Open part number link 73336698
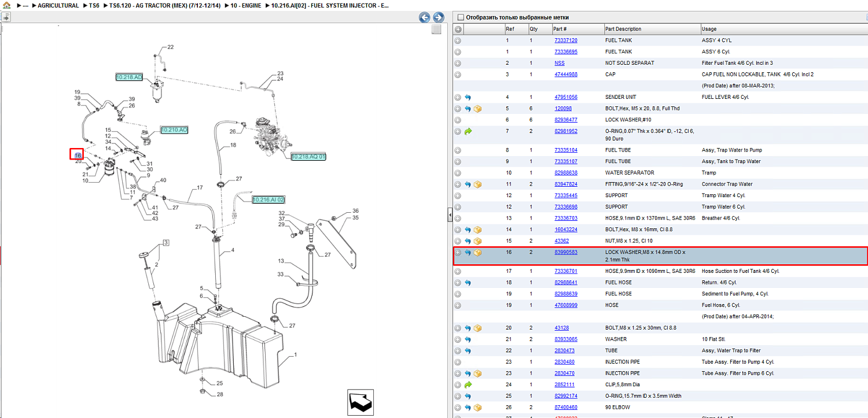The height and width of the screenshot is (418, 868). [566, 207]
